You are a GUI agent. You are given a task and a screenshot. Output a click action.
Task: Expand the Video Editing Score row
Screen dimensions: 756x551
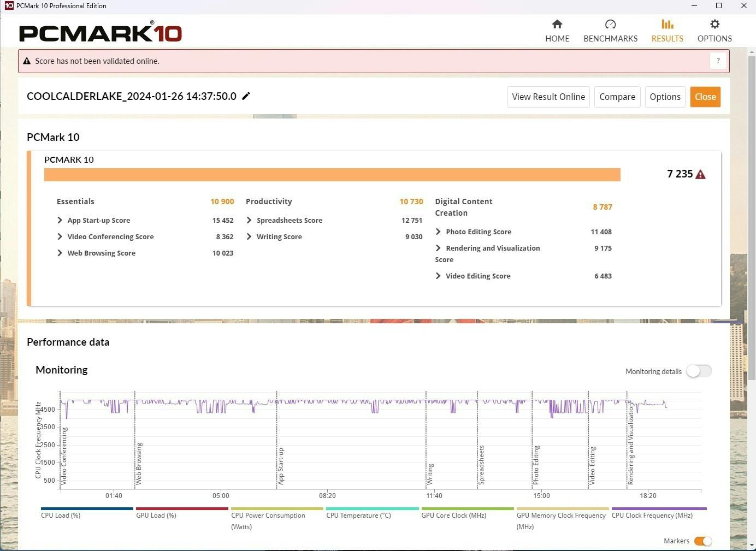tap(438, 276)
